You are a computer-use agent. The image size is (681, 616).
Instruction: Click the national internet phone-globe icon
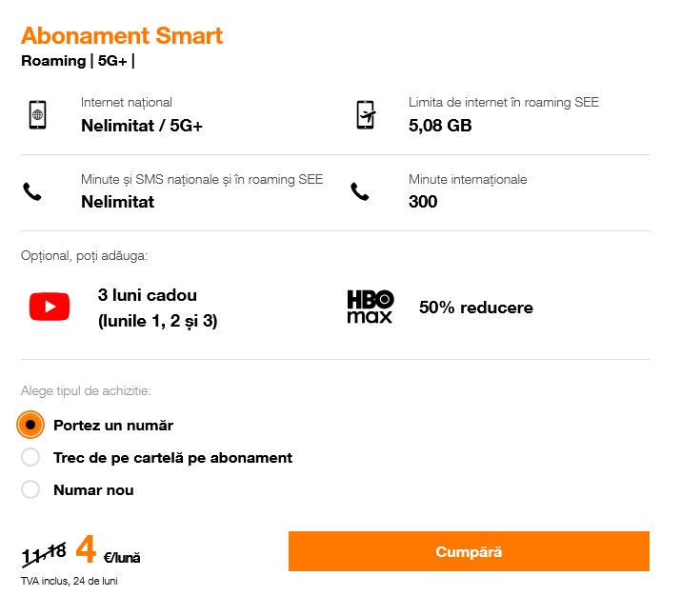(37, 114)
